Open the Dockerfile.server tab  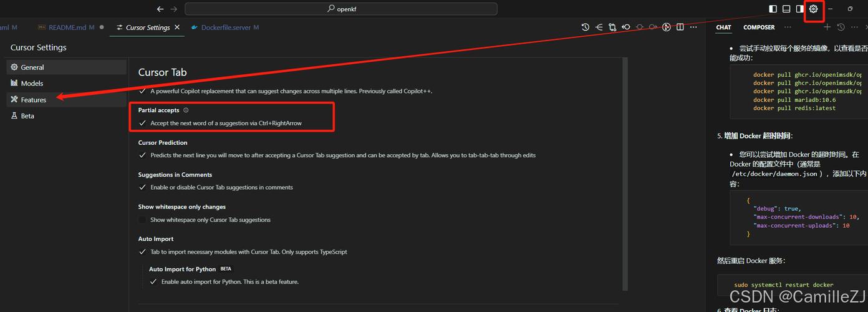pos(225,27)
